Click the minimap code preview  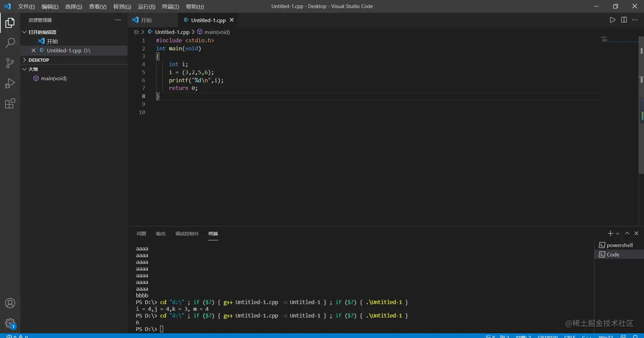(605, 39)
